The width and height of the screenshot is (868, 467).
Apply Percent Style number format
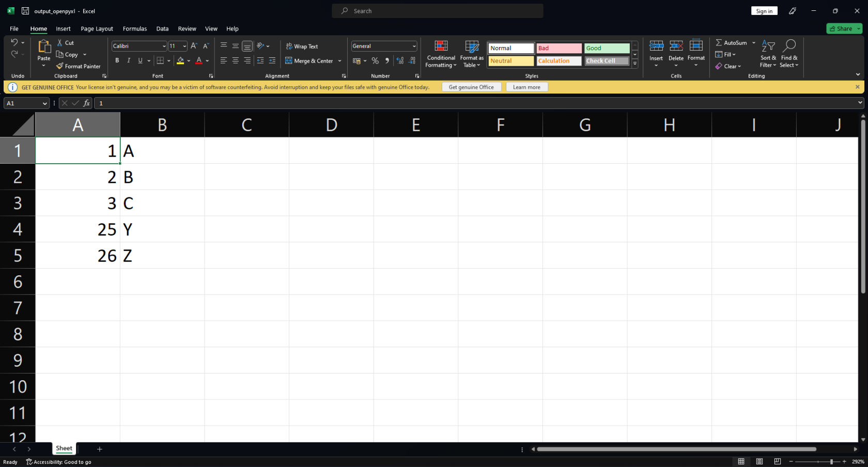pos(375,60)
